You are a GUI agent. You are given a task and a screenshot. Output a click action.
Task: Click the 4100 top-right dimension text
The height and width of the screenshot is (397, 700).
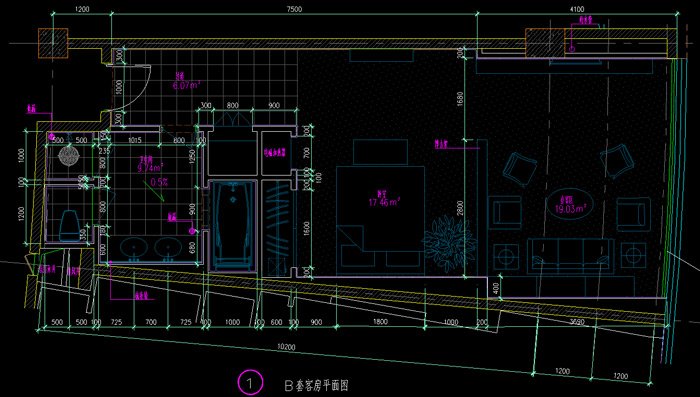[x=577, y=9]
